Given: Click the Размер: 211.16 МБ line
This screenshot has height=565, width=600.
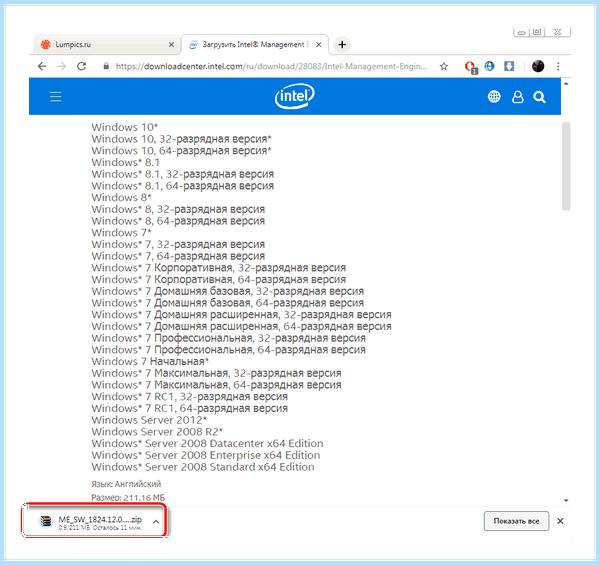Looking at the screenshot, I should click(x=128, y=498).
